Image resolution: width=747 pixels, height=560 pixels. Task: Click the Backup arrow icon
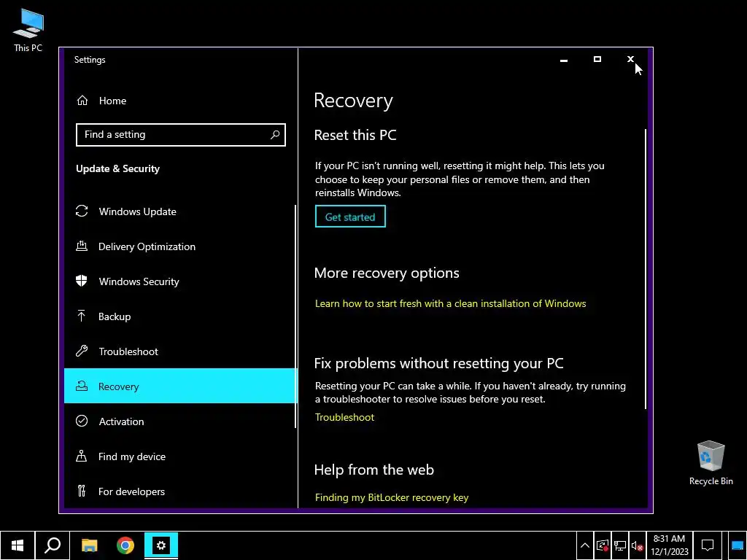pos(82,316)
